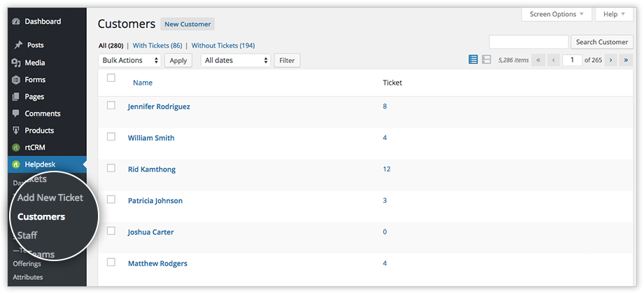Open Products in the sidebar

click(x=39, y=131)
